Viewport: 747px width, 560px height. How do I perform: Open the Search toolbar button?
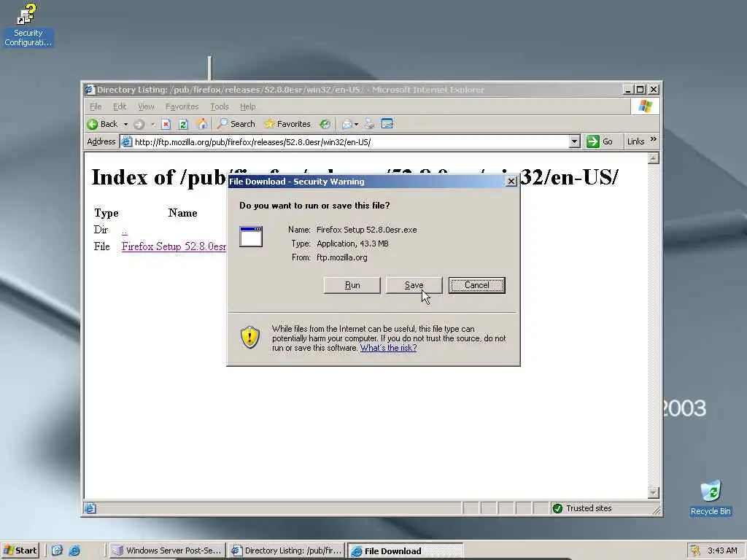pos(236,124)
